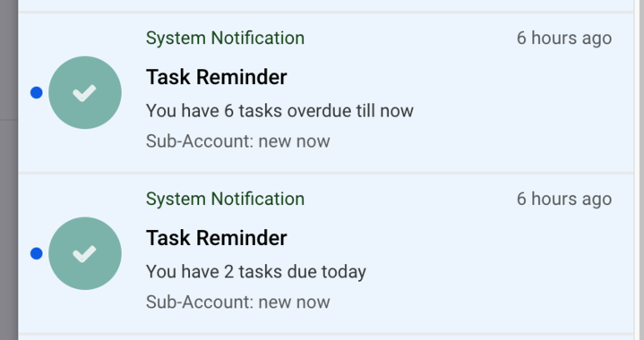Image resolution: width=644 pixels, height=340 pixels.
Task: Click the partially visible notification card at the bottom
Action: pyautogui.click(x=326, y=337)
